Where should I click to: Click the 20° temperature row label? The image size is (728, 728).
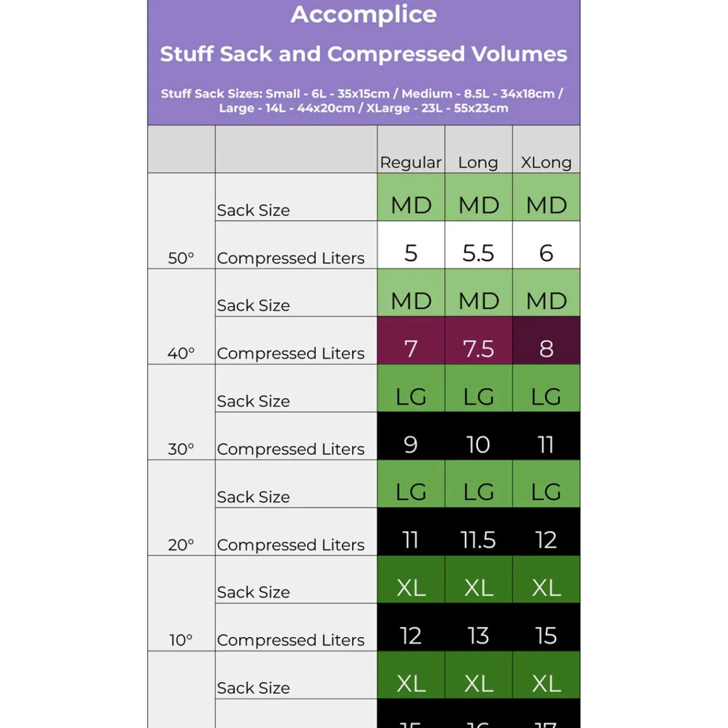(x=181, y=544)
